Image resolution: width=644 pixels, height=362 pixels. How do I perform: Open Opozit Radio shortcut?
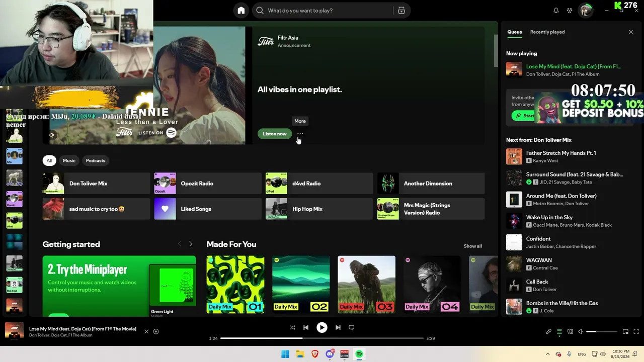[208, 184]
